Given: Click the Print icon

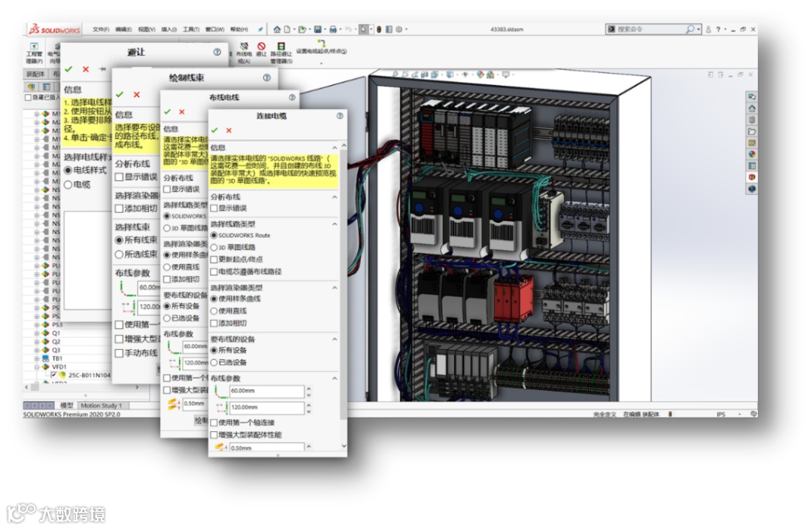Looking at the screenshot, I should pyautogui.click(x=332, y=29).
